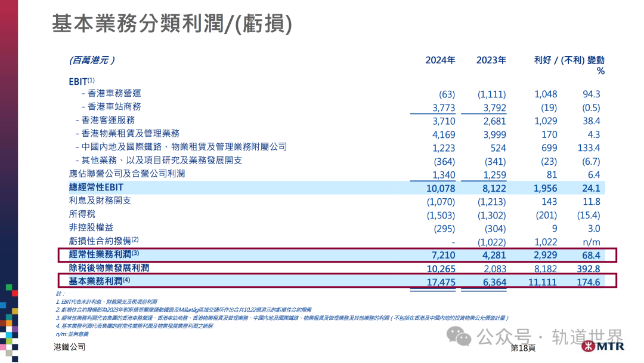
Task: Select the 3,710 value for 2024
Action: 444,122
